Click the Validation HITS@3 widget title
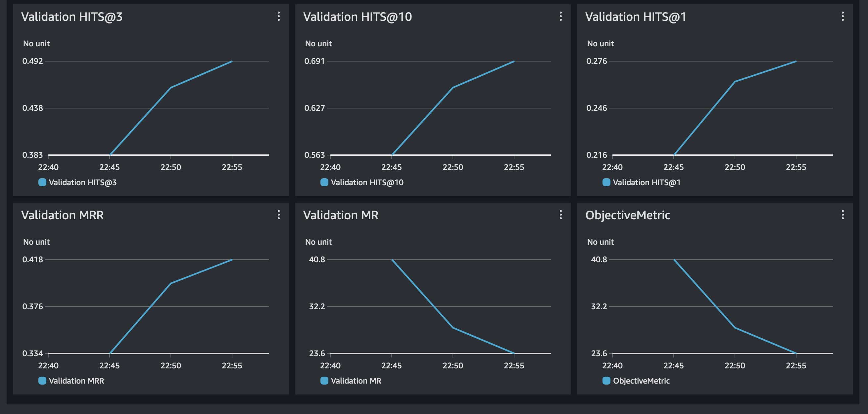868x414 pixels. pyautogui.click(x=72, y=17)
